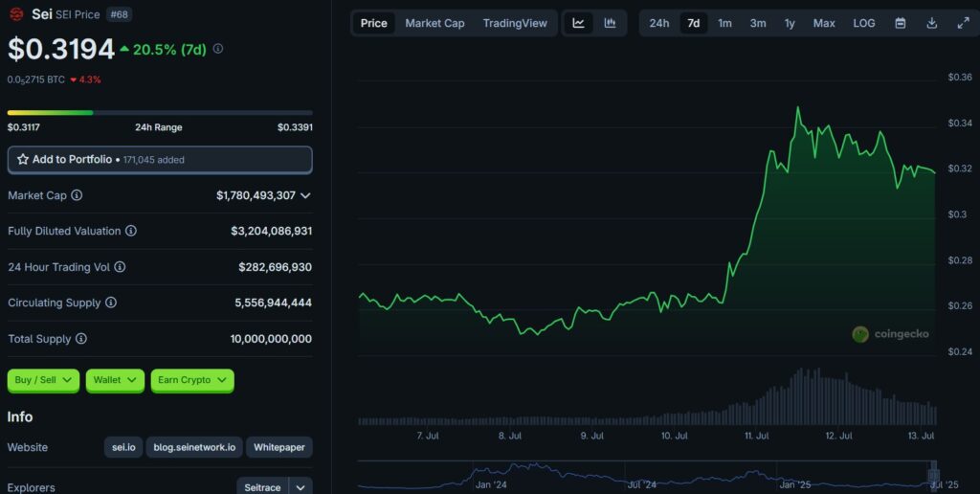Click the $1,780,493,307 market cap value
980x494 pixels.
(256, 195)
